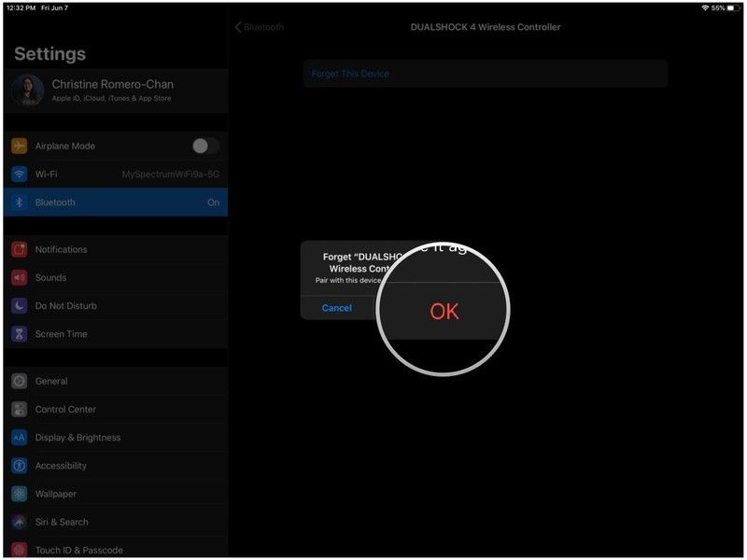Tap the Display & Brightness icon
This screenshot has height=560, width=747.
(20, 438)
